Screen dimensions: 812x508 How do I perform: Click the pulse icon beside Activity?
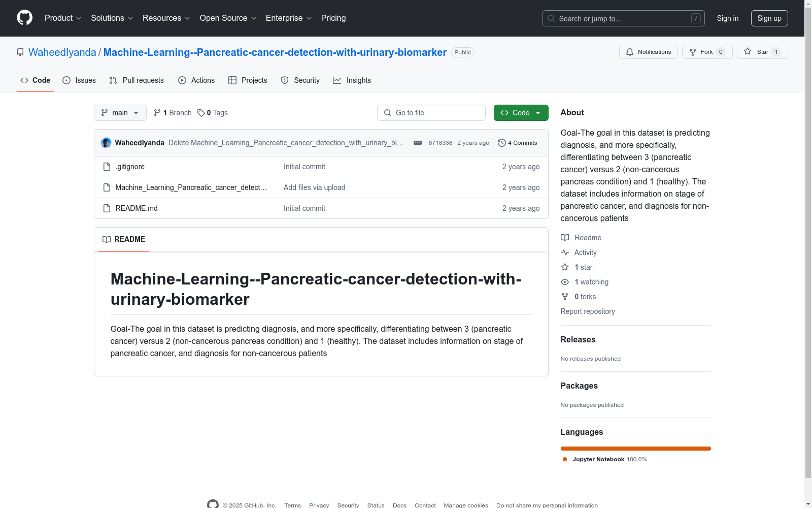[565, 252]
